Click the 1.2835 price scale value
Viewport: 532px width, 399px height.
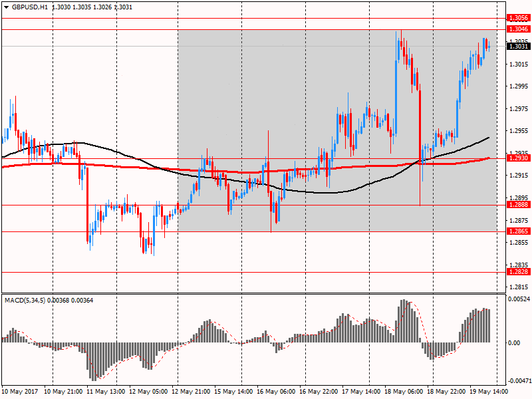519,265
